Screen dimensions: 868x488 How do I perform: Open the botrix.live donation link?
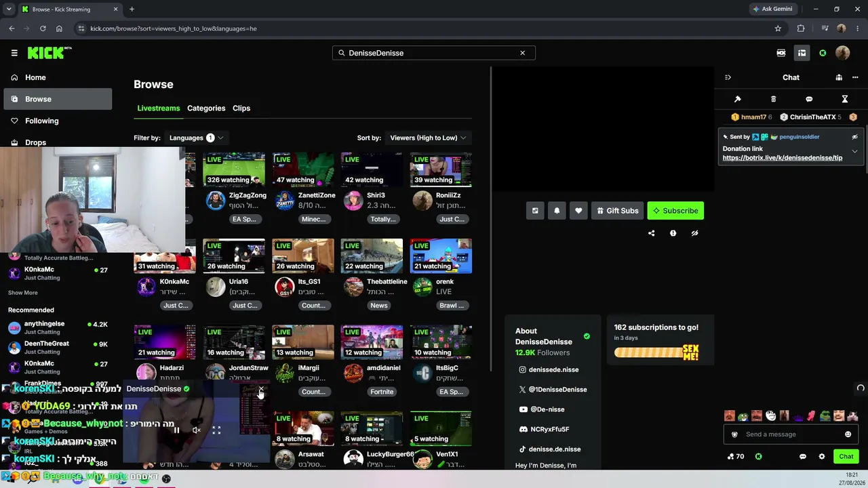click(783, 158)
